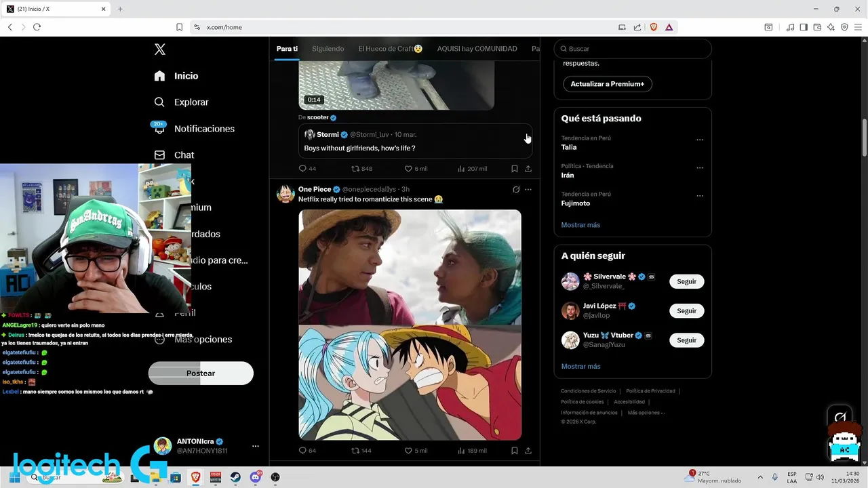Click the Postear button
This screenshot has height=488, width=868.
coord(201,373)
